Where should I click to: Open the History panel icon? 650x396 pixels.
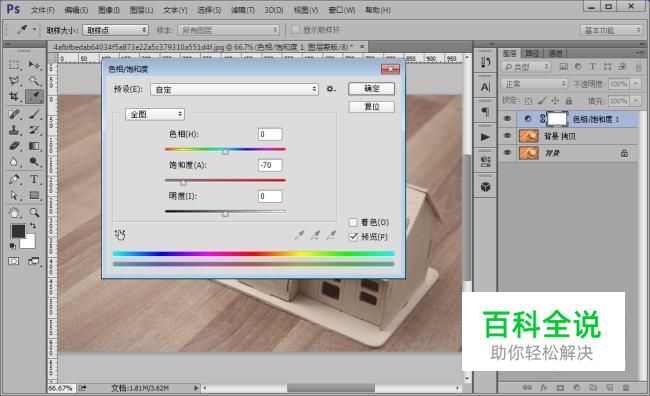485,62
